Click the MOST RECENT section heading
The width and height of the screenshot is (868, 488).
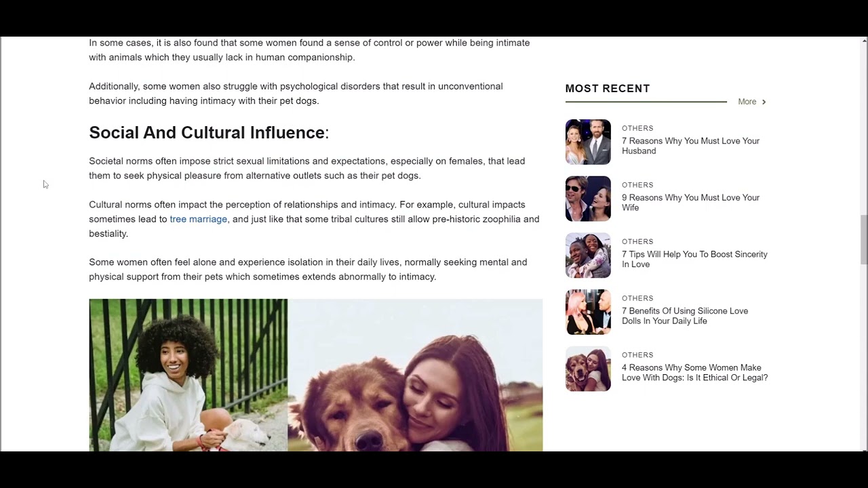point(608,89)
